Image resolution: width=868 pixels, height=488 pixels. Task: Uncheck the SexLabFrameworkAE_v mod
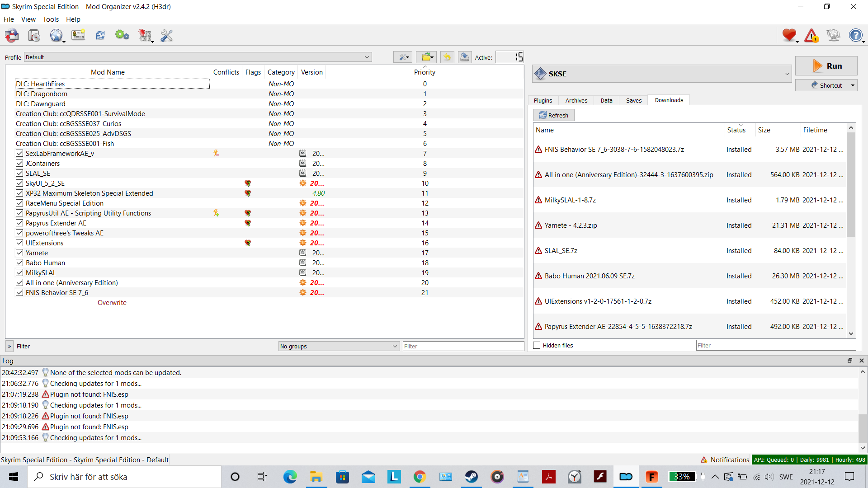19,153
